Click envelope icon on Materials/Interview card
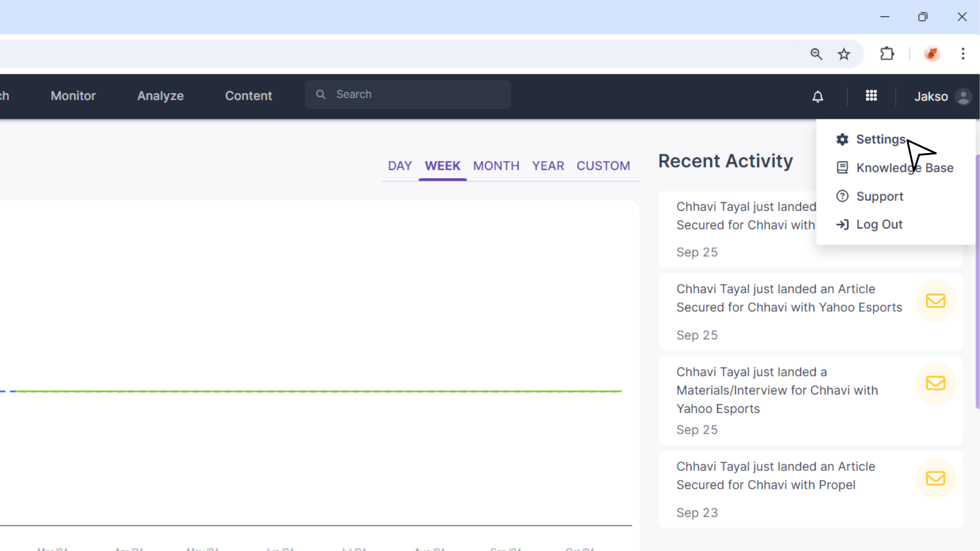Screen dimensions: 980x551 (936, 383)
